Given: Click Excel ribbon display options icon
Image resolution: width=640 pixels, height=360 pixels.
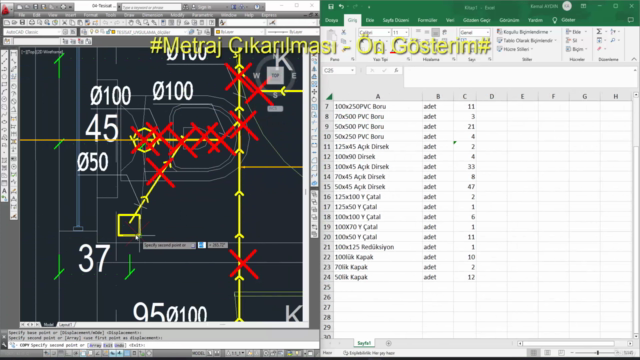Looking at the screenshot, I should (x=583, y=7).
